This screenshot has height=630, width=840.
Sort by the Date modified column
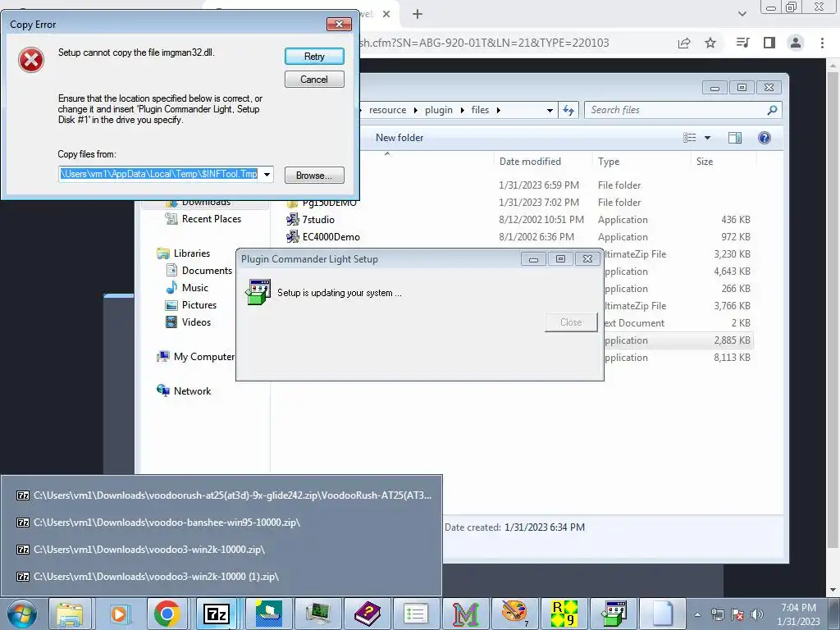(x=530, y=162)
